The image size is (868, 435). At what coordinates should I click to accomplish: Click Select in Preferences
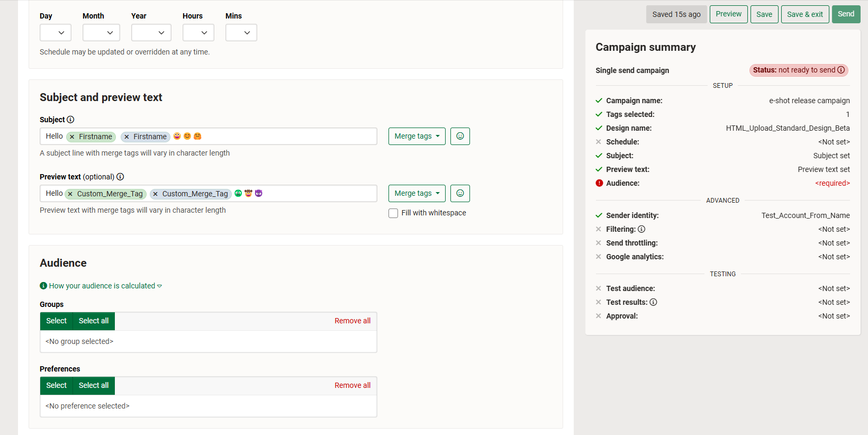(x=57, y=385)
